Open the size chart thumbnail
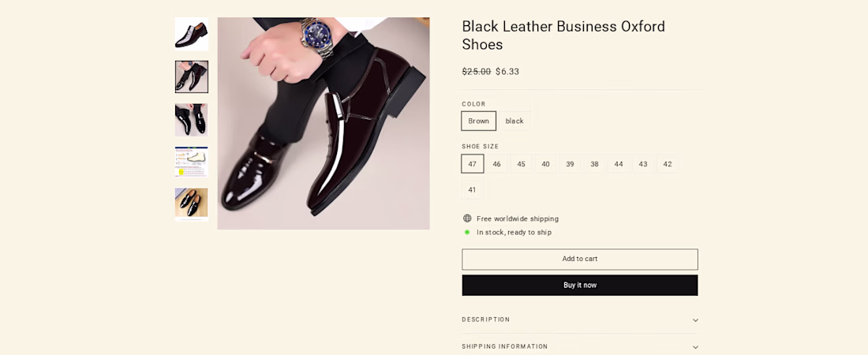Image resolution: width=868 pixels, height=355 pixels. 192,161
